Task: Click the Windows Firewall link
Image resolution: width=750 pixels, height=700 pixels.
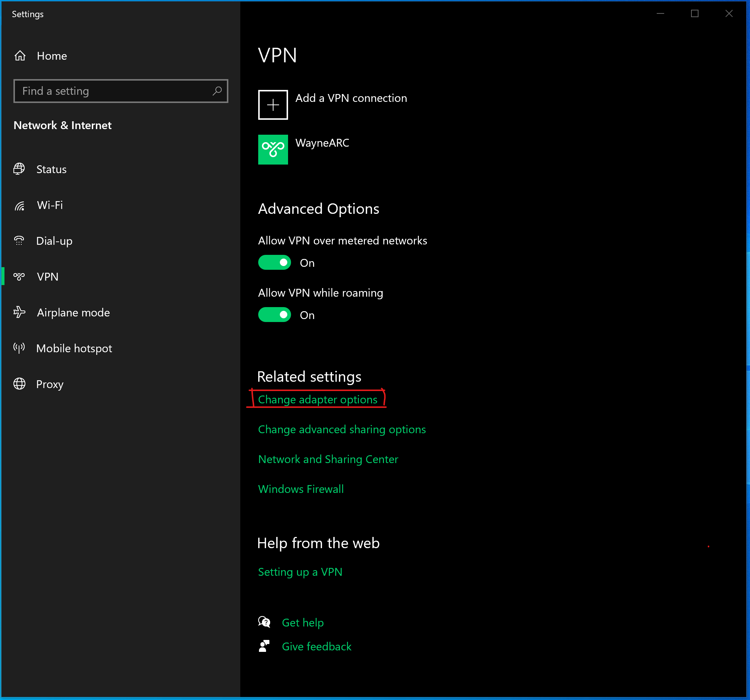Action: pos(301,489)
